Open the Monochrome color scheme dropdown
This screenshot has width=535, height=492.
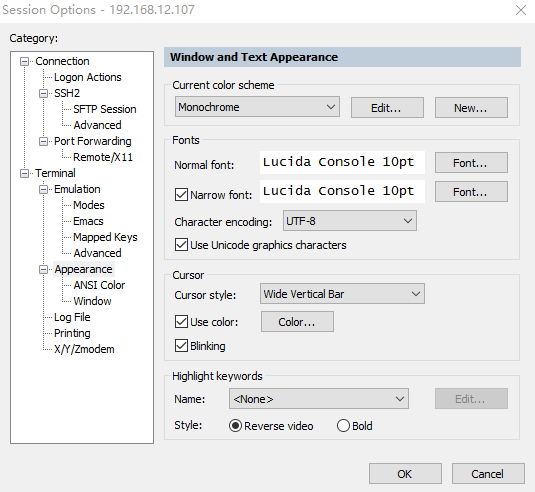257,107
